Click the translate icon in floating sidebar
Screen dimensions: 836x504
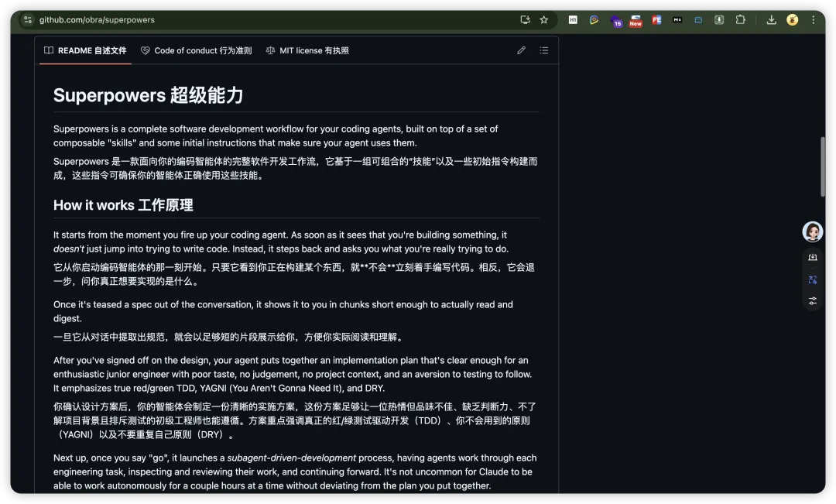click(x=813, y=279)
